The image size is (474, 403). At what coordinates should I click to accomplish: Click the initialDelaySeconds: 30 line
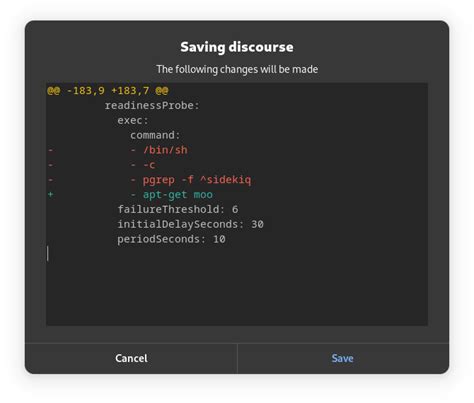190,224
